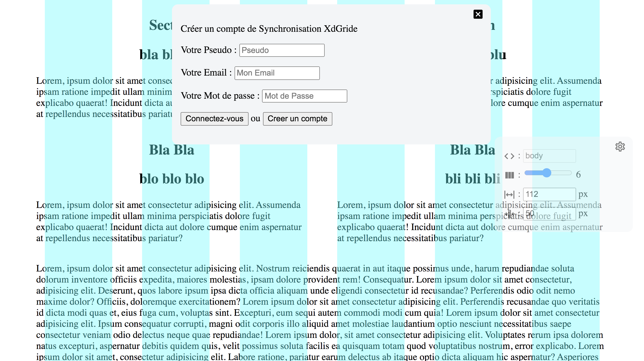Click the 'Votre Pseudo :' label
644x361 pixels.
[x=209, y=50]
